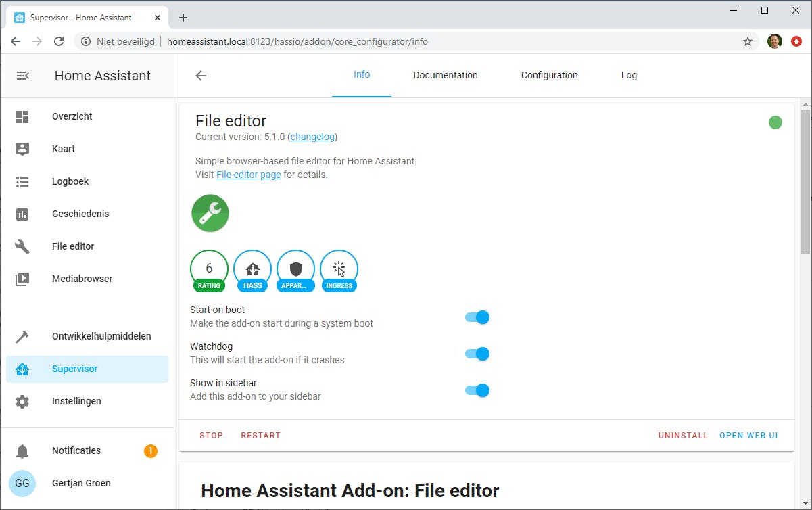Close the Supervisor browser tab
812x510 pixels.
[158, 18]
